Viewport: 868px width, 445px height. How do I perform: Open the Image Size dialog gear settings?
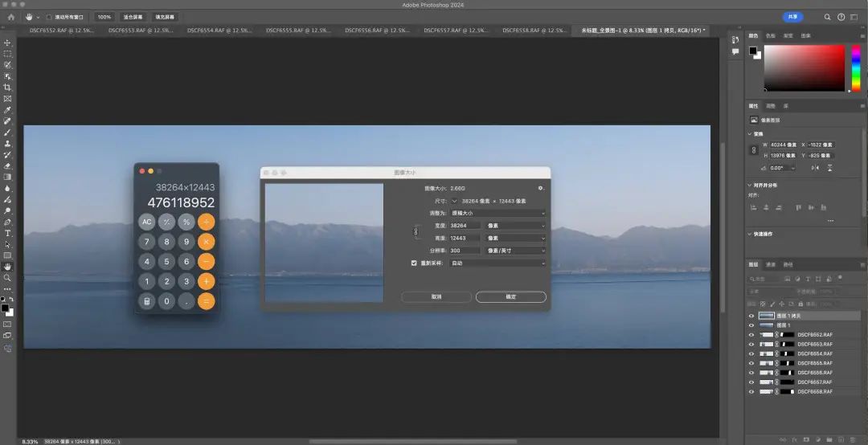(541, 188)
